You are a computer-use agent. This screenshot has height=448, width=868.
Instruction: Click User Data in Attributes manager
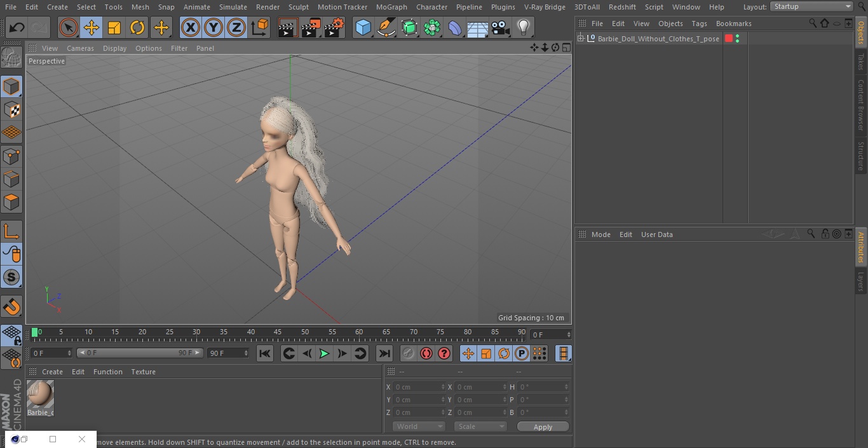click(656, 234)
